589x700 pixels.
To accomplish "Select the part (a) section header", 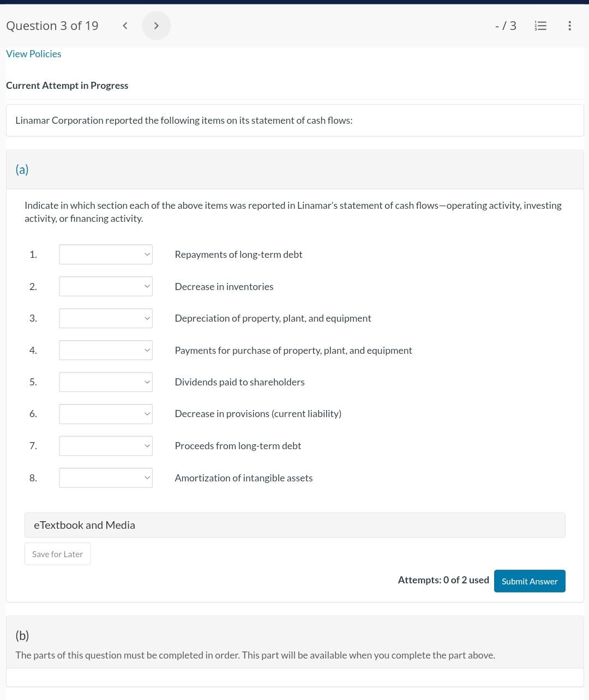I will [x=22, y=169].
